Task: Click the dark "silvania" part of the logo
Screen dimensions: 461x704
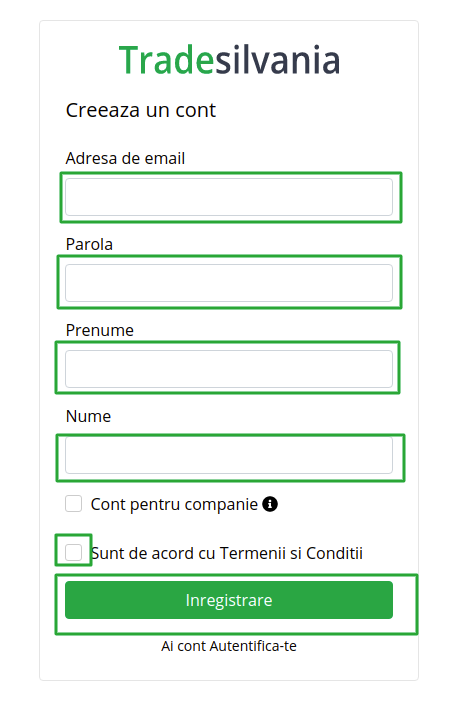Action: pyautogui.click(x=278, y=60)
